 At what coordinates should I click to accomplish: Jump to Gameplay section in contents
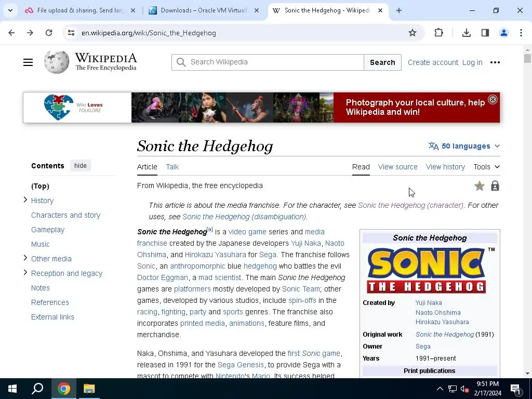point(48,230)
